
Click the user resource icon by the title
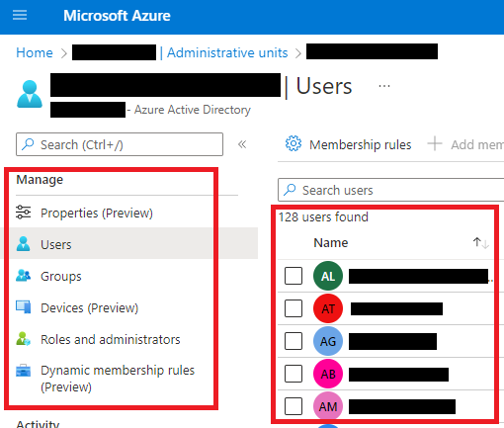click(x=30, y=94)
